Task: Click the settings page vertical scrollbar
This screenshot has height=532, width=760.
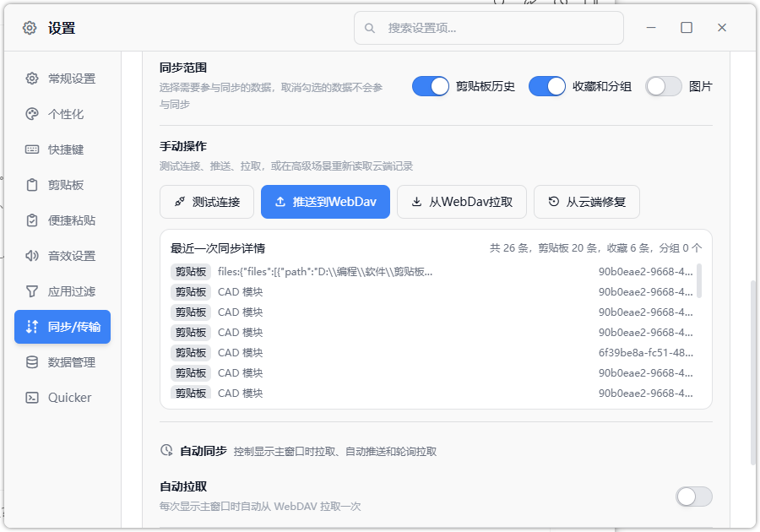Action: click(752, 373)
